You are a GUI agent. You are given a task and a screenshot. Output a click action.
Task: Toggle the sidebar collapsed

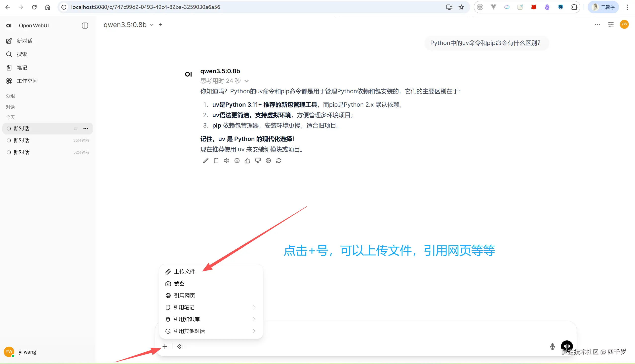tap(85, 26)
